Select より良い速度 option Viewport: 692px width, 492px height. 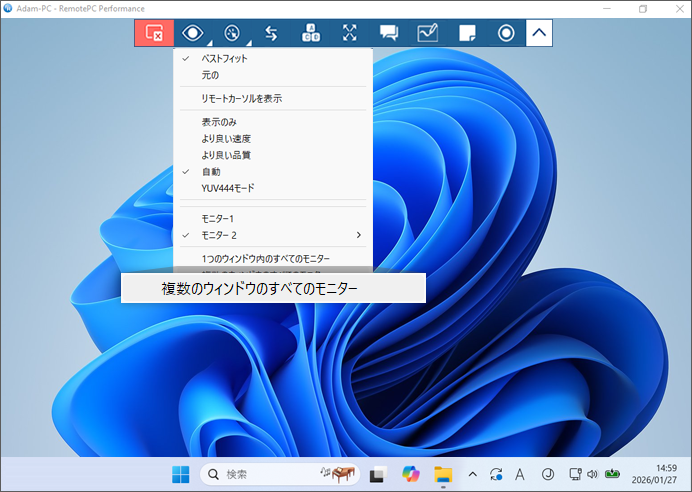[273, 139]
